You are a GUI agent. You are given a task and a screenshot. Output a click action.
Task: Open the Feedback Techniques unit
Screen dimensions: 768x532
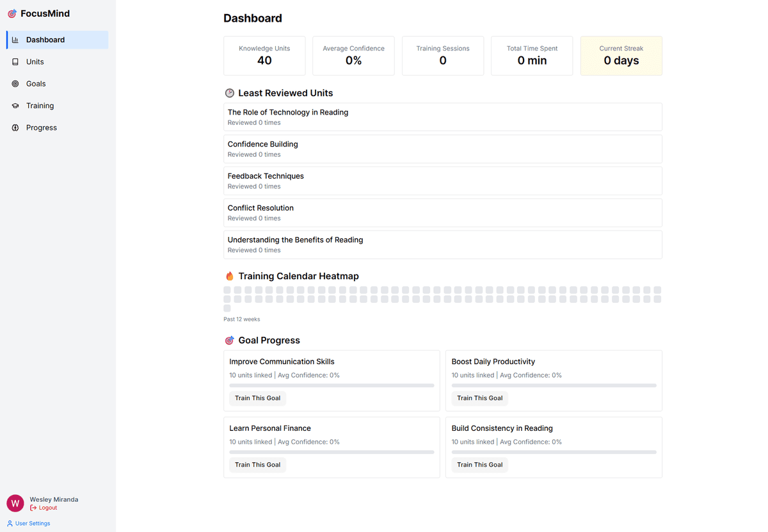(443, 181)
